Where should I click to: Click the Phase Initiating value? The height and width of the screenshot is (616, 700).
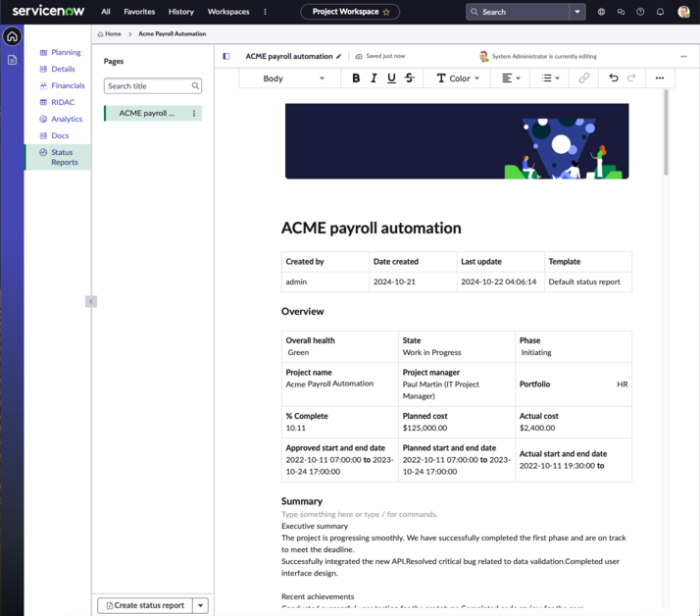coord(536,352)
